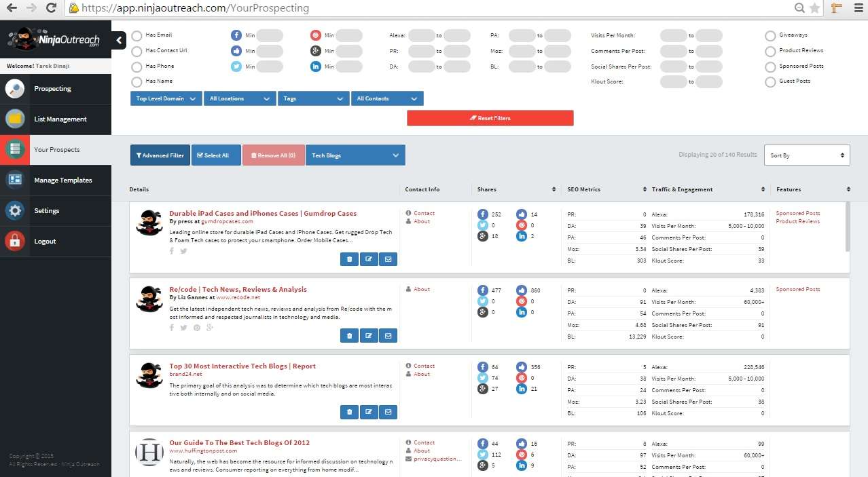
Task: Open Gumdrop Cases Facebook profile icon below description
Action: (x=172, y=251)
